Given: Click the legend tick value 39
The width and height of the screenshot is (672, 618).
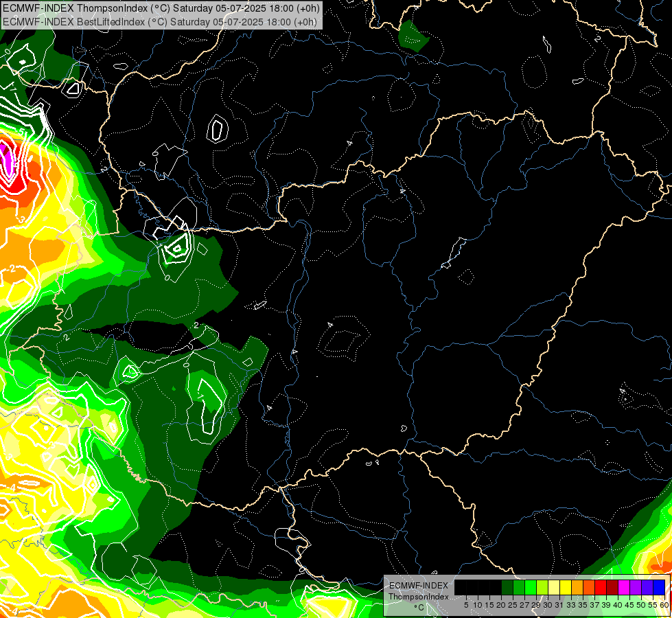Looking at the screenshot, I should (x=606, y=605).
